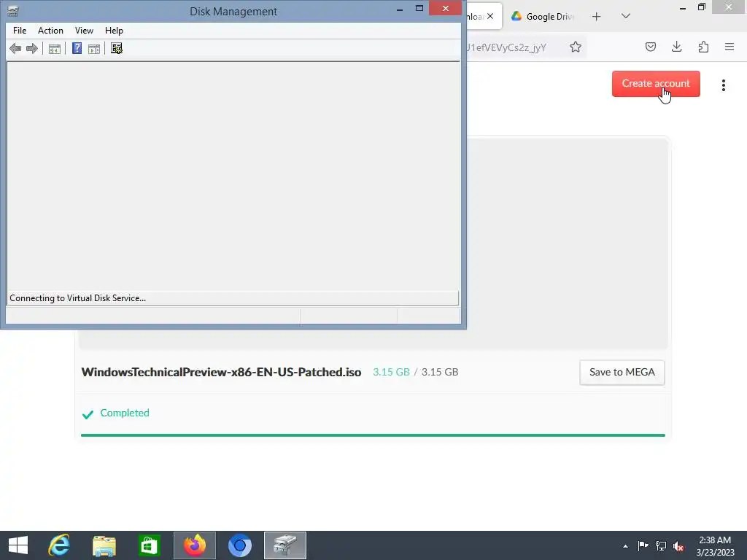Click the Firefox address bar URL
This screenshot has height=560, width=747.
[x=507, y=47]
